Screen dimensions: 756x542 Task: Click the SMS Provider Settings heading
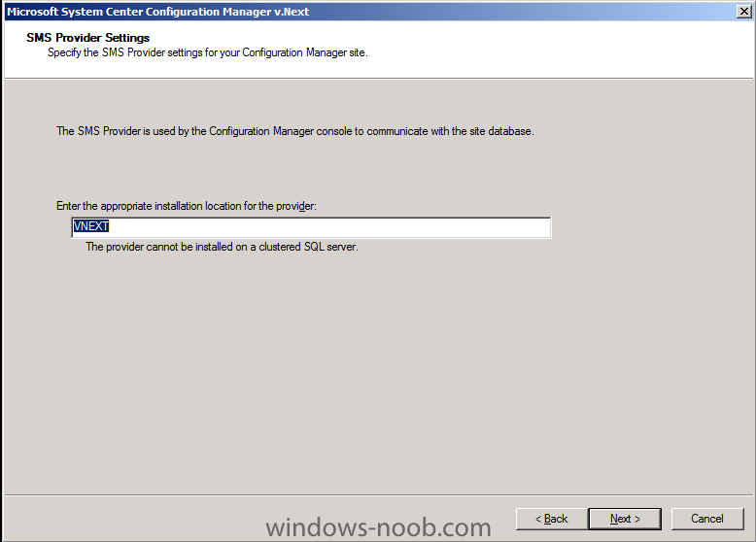(x=87, y=38)
